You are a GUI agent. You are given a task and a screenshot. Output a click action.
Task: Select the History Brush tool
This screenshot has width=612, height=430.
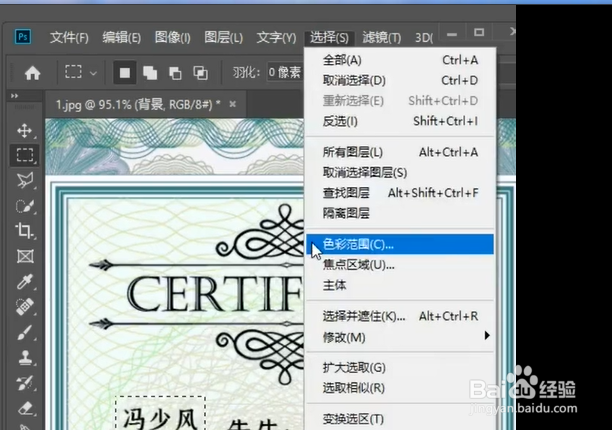click(25, 383)
